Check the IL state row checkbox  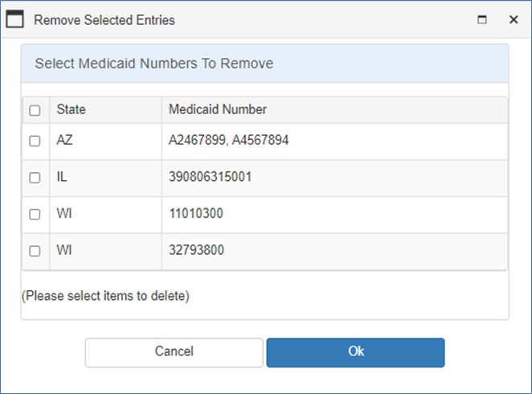click(35, 178)
